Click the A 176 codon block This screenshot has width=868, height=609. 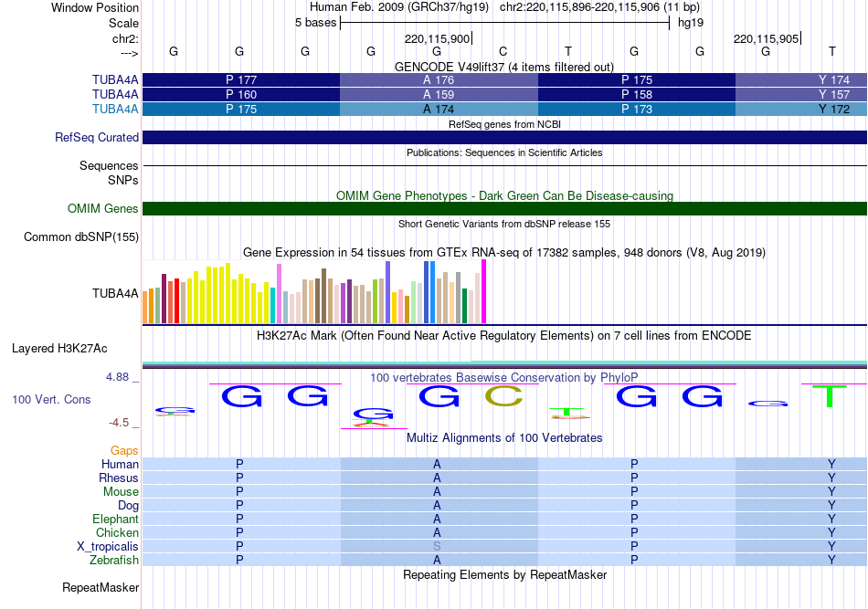tap(439, 79)
